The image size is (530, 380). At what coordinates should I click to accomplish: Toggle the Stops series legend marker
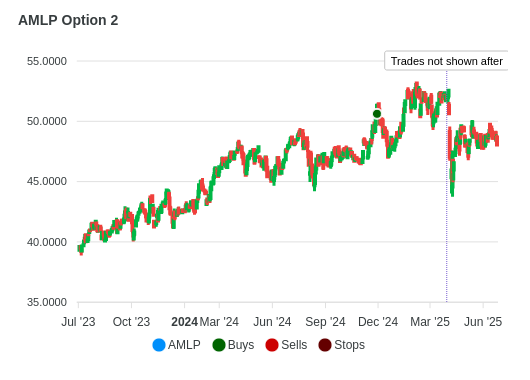click(x=325, y=345)
